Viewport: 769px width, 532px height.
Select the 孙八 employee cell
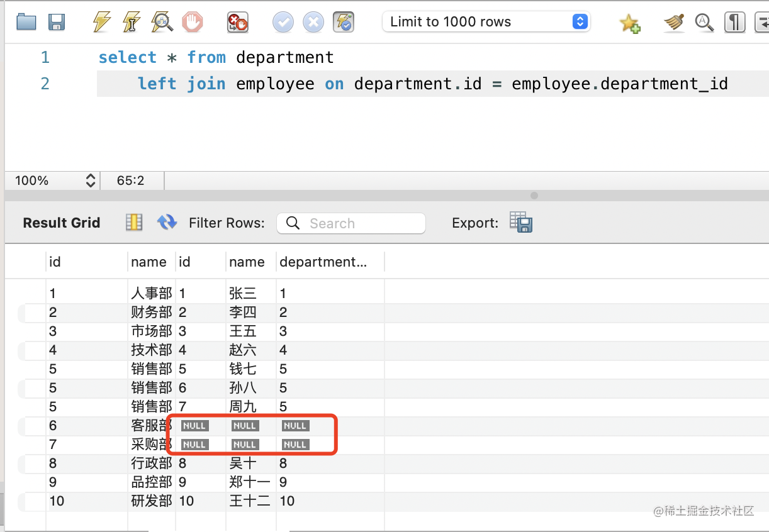pyautogui.click(x=250, y=387)
